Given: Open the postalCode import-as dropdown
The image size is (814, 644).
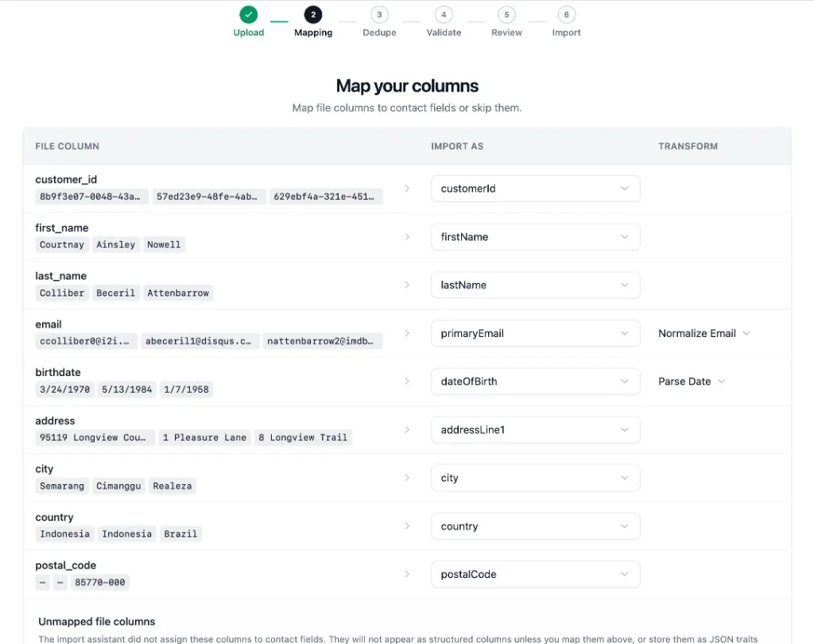Looking at the screenshot, I should (x=535, y=574).
